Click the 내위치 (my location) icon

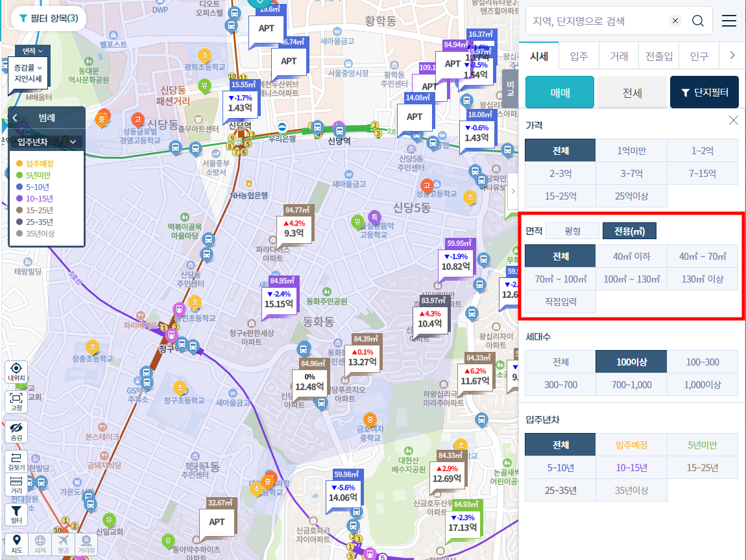[16, 372]
